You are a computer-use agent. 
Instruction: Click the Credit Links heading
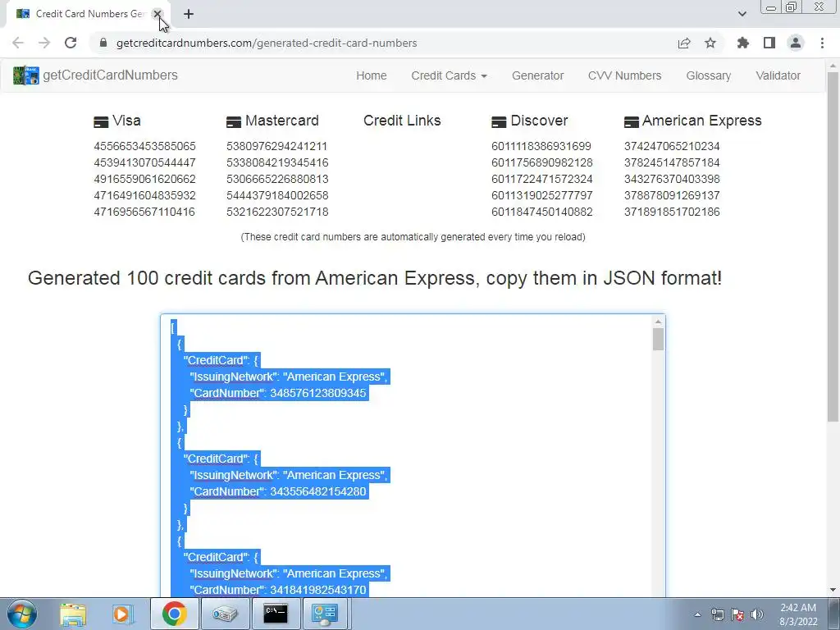[x=402, y=121]
